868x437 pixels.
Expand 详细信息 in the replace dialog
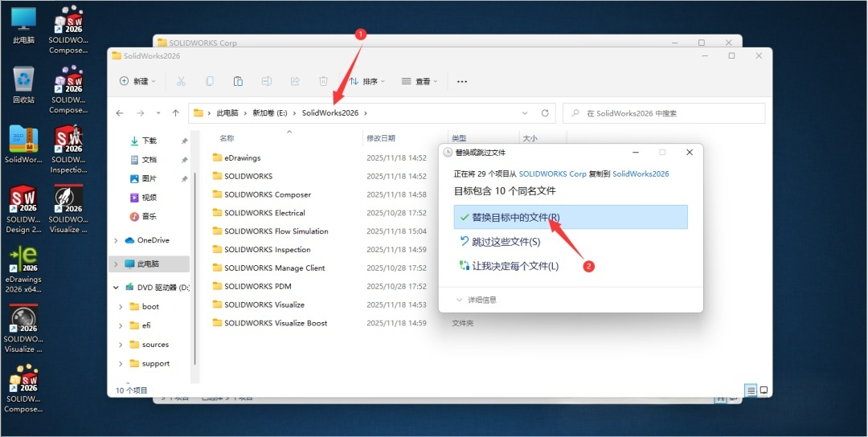(x=477, y=300)
